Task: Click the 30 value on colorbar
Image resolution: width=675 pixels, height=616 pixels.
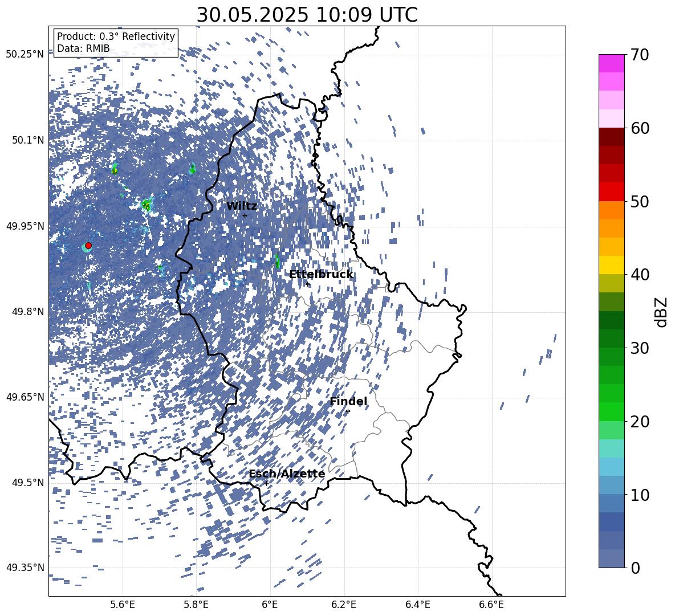Action: (640, 348)
